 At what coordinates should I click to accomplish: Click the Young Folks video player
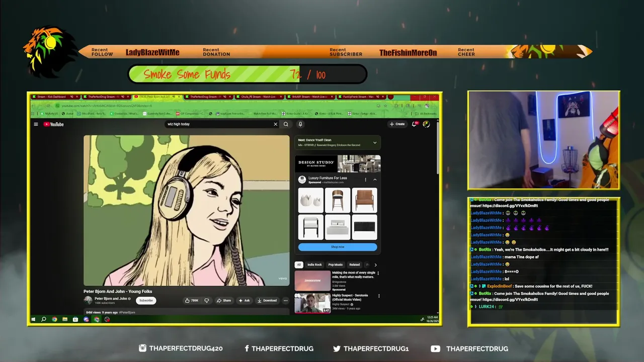187,210
